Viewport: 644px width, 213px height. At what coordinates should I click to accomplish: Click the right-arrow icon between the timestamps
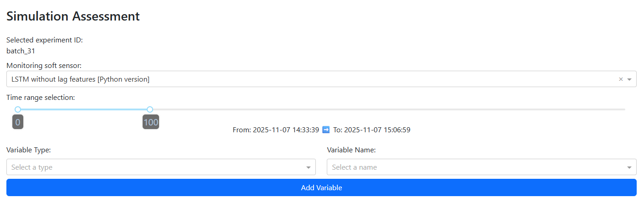(x=326, y=130)
